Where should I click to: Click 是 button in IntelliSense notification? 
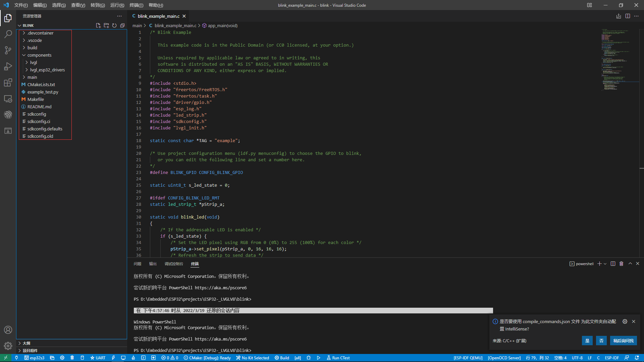click(587, 341)
